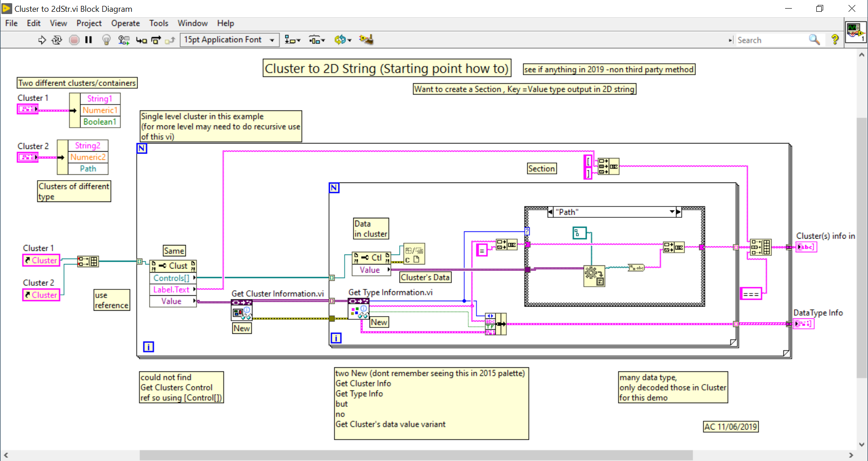Select the Cluster(s) info indicator terminal
Image resolution: width=868 pixels, height=461 pixels.
pos(806,247)
